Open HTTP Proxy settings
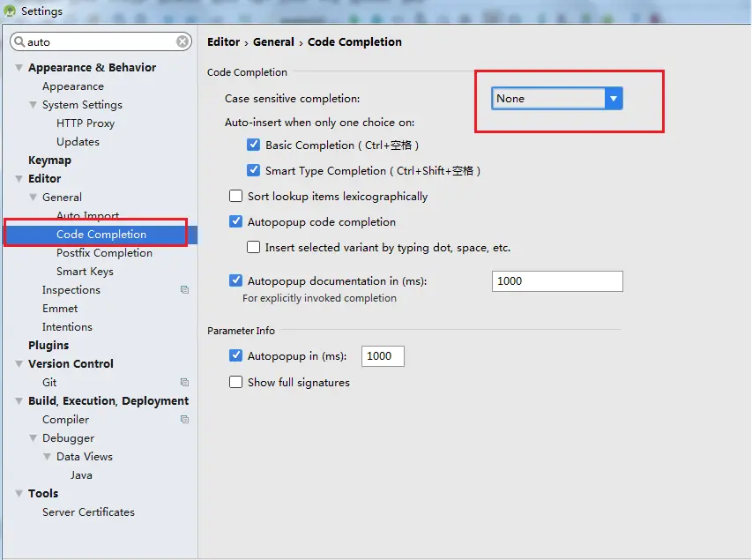The image size is (752, 560). point(86,123)
